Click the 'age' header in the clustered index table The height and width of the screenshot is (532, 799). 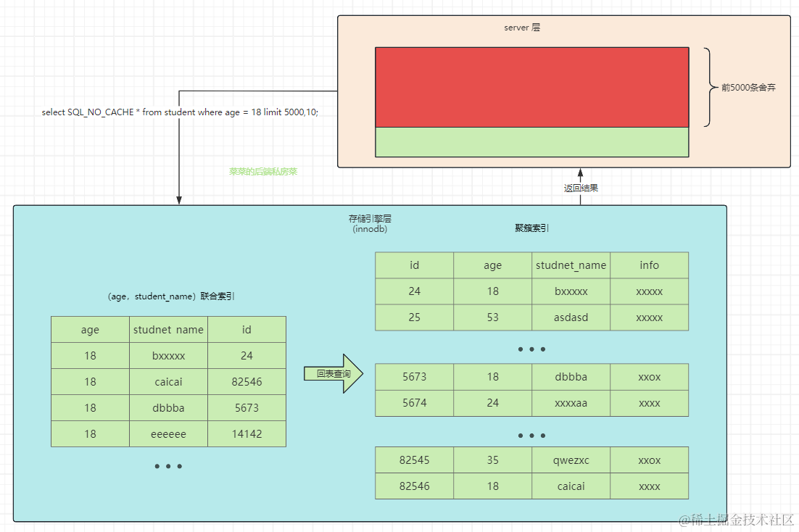click(493, 265)
